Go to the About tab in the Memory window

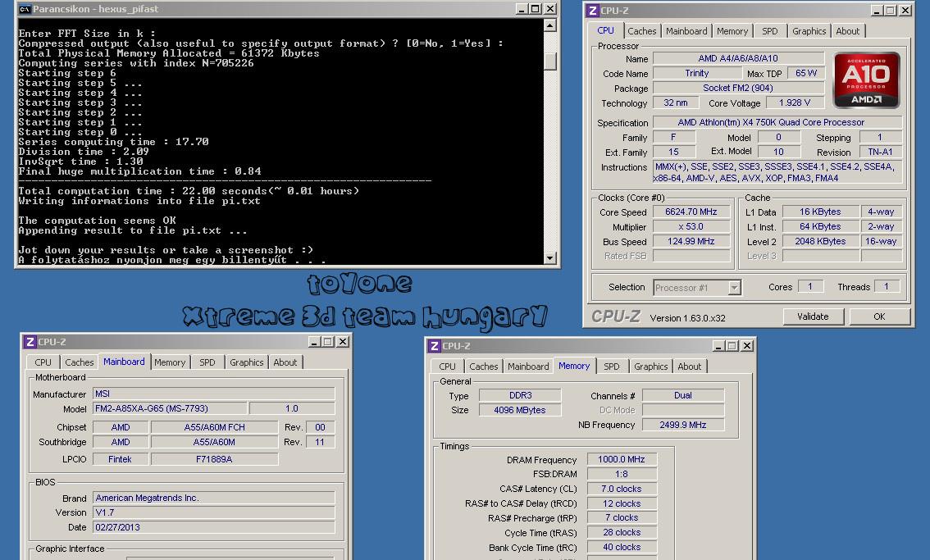coord(689,367)
